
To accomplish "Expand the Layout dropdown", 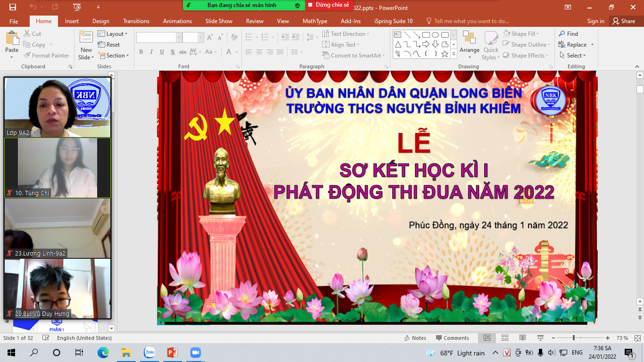I will [x=113, y=34].
